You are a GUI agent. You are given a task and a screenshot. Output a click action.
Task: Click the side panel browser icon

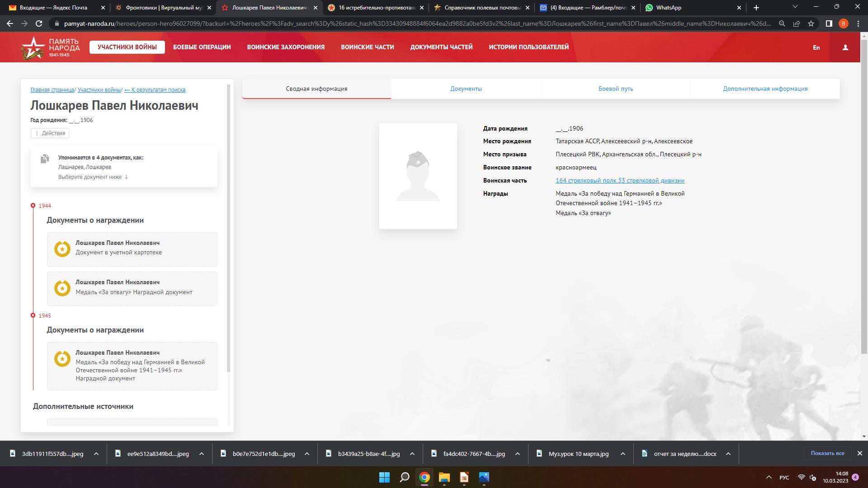[829, 23]
